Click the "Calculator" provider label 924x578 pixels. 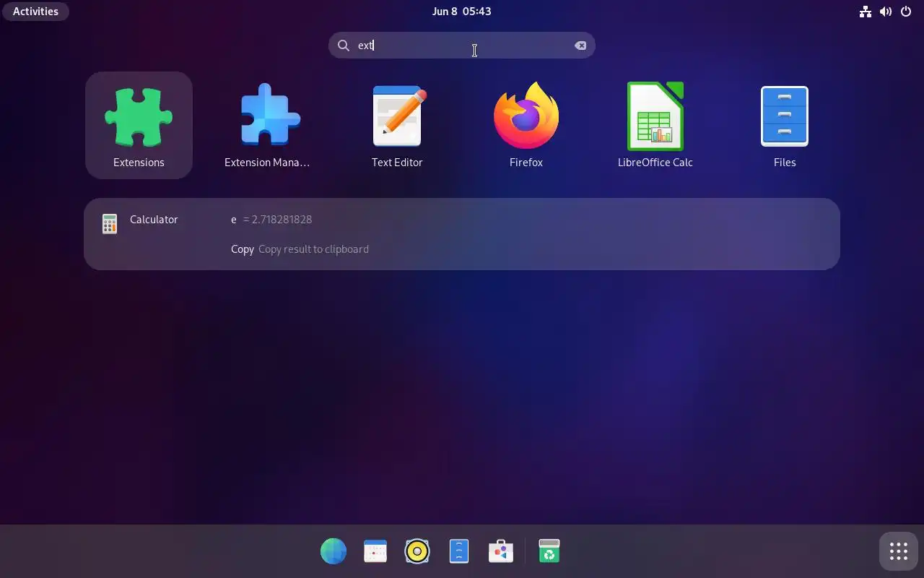pyautogui.click(x=154, y=220)
